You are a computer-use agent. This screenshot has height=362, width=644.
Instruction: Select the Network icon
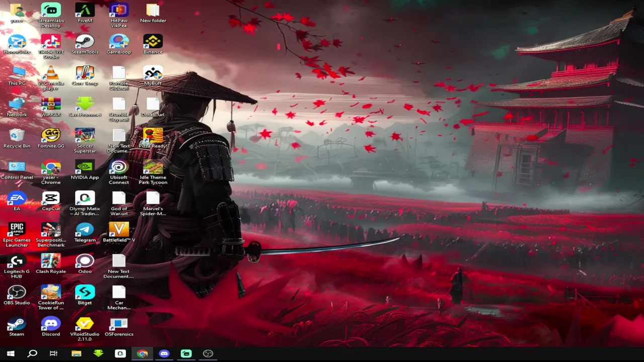17,107
